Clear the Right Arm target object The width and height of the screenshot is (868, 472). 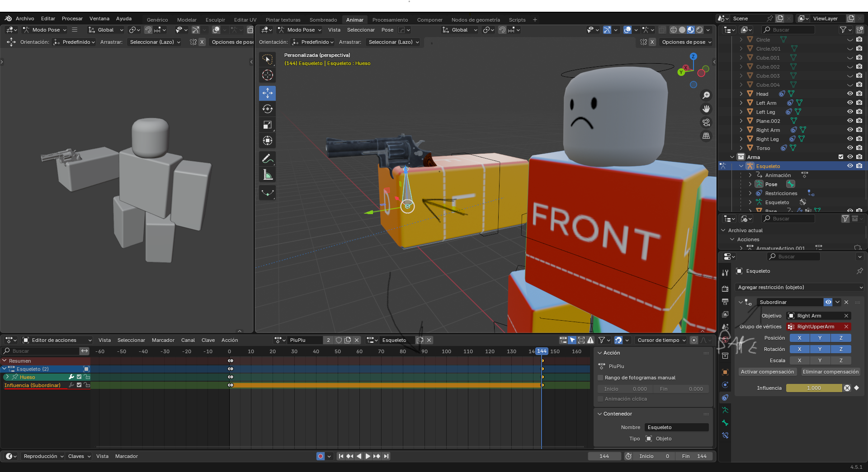(x=846, y=316)
